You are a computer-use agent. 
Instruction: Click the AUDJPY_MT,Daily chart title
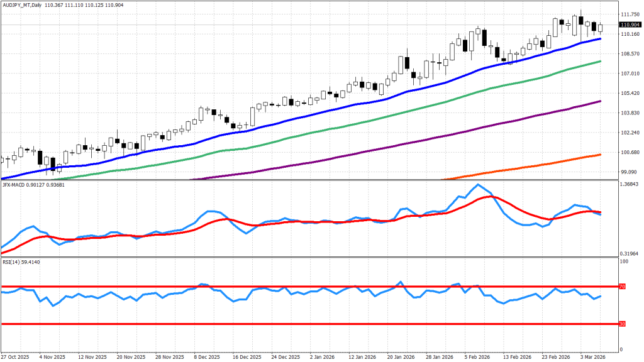click(x=21, y=5)
